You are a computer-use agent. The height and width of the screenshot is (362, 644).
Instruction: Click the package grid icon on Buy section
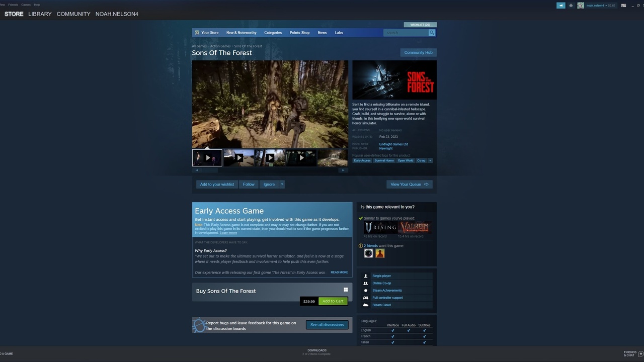pos(346,290)
